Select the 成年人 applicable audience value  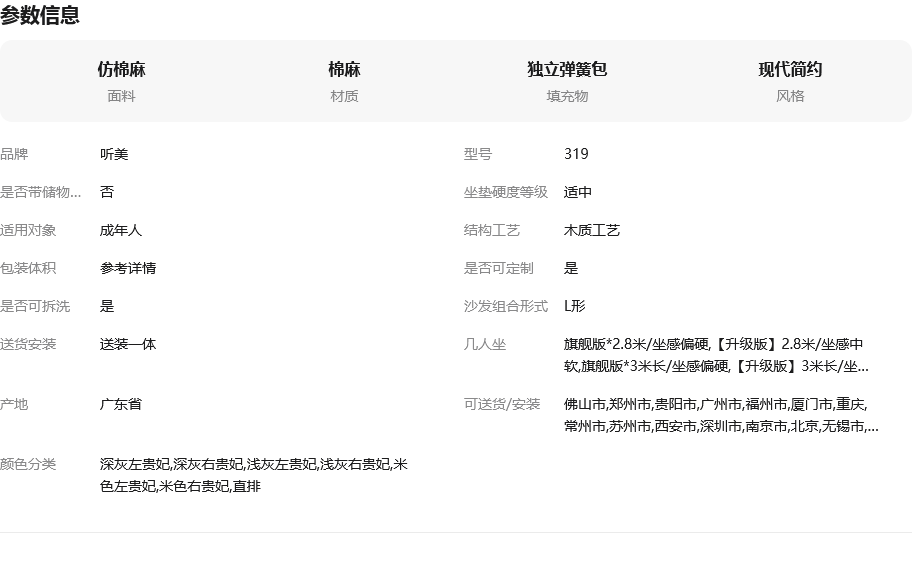click(121, 230)
